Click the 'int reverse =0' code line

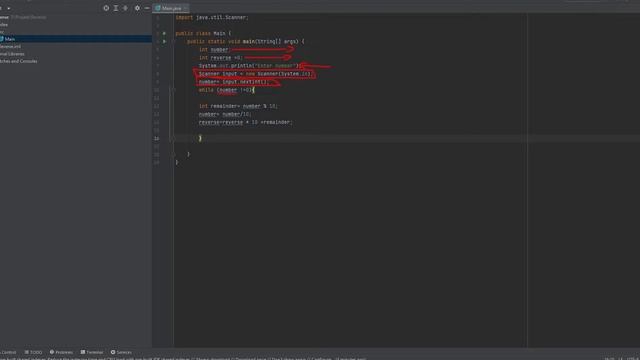click(x=220, y=58)
